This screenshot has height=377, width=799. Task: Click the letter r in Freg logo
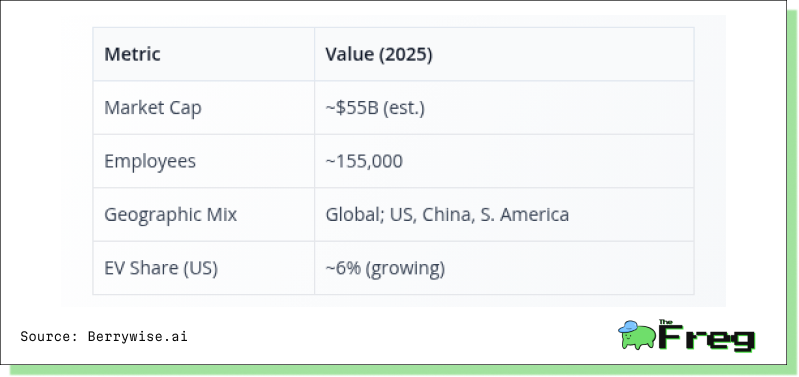696,340
